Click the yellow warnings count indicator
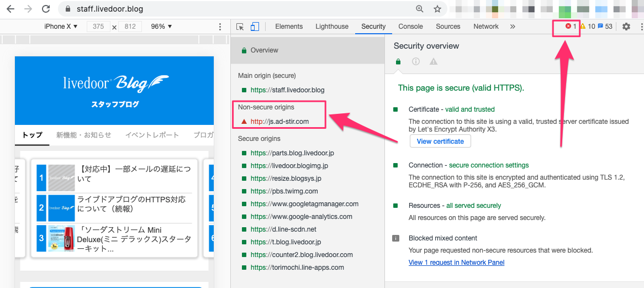644x288 pixels. [x=588, y=27]
